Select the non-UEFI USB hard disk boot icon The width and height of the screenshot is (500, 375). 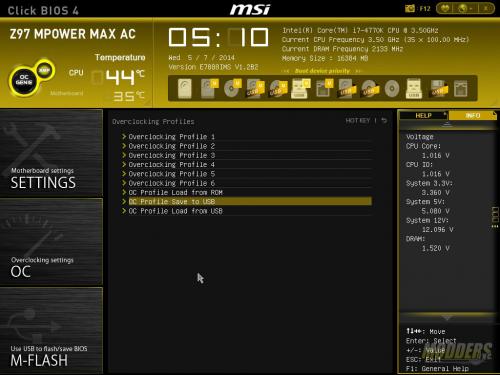[346, 89]
